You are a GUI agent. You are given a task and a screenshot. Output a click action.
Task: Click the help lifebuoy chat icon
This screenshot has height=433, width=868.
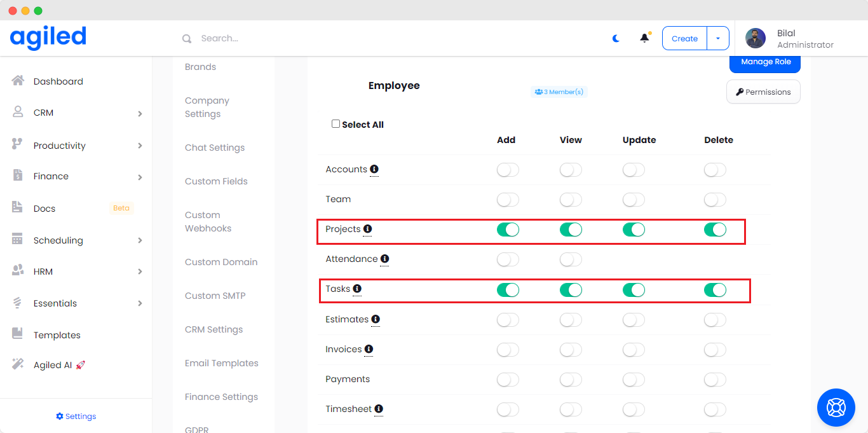point(836,407)
